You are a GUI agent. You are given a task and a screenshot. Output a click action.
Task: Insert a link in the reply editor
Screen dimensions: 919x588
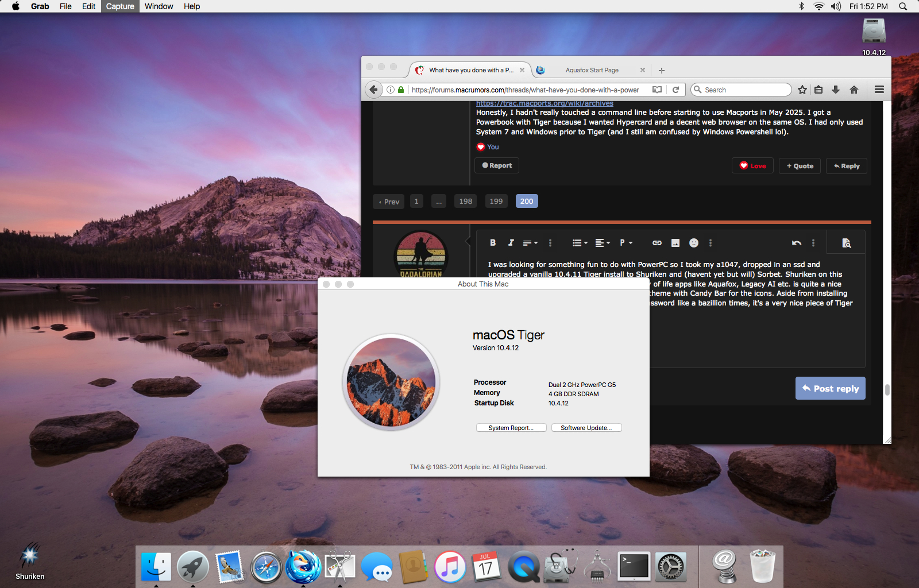(657, 243)
